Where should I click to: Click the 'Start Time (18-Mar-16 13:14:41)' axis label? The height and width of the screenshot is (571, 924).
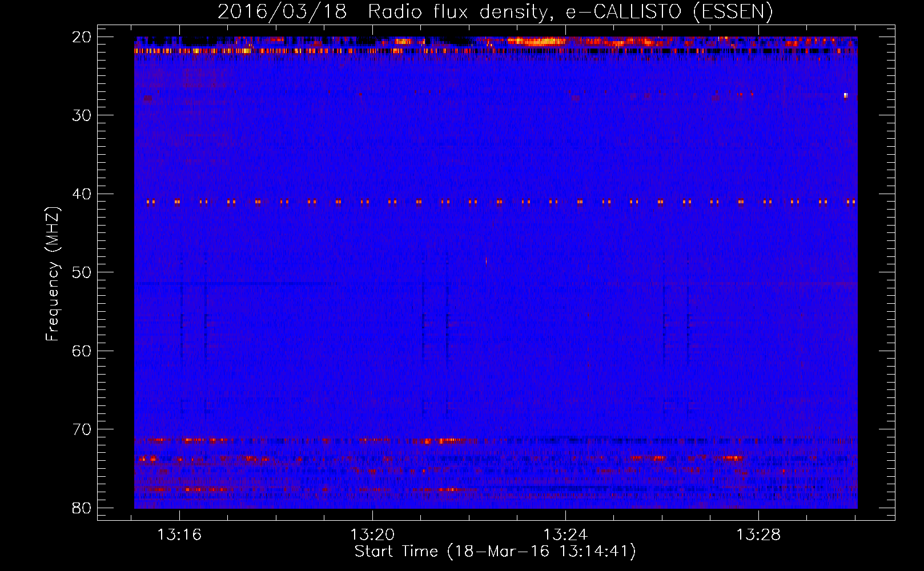(x=495, y=552)
